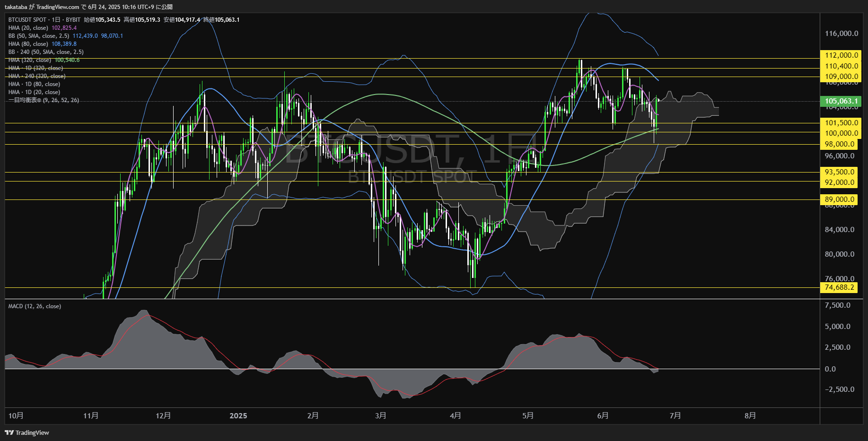868x441 pixels.
Task: Click the yellow 100,000.0 price level label
Action: (x=842, y=133)
